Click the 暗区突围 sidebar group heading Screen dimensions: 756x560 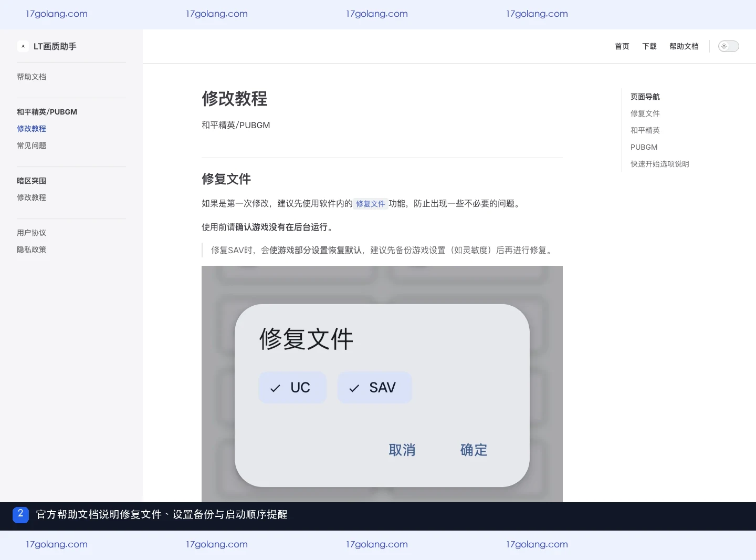[31, 181]
